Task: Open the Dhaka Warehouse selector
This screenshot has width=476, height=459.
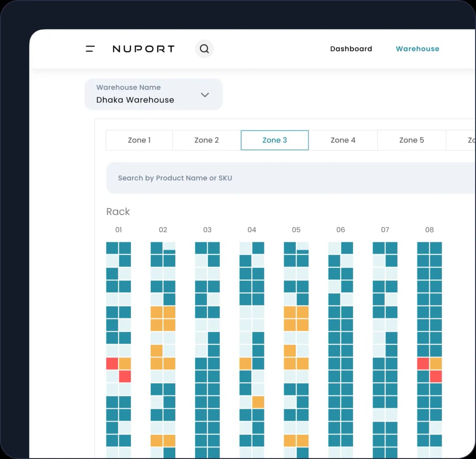Action: [154, 94]
